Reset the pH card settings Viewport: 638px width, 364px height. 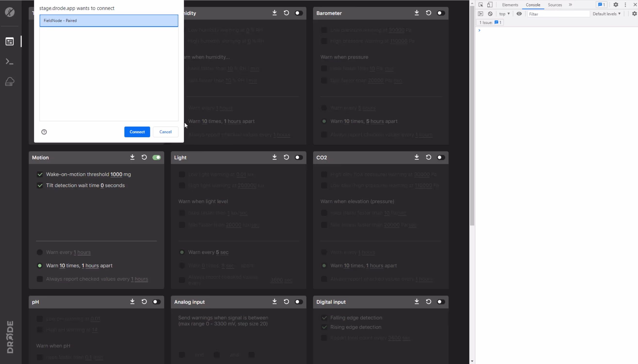click(144, 302)
